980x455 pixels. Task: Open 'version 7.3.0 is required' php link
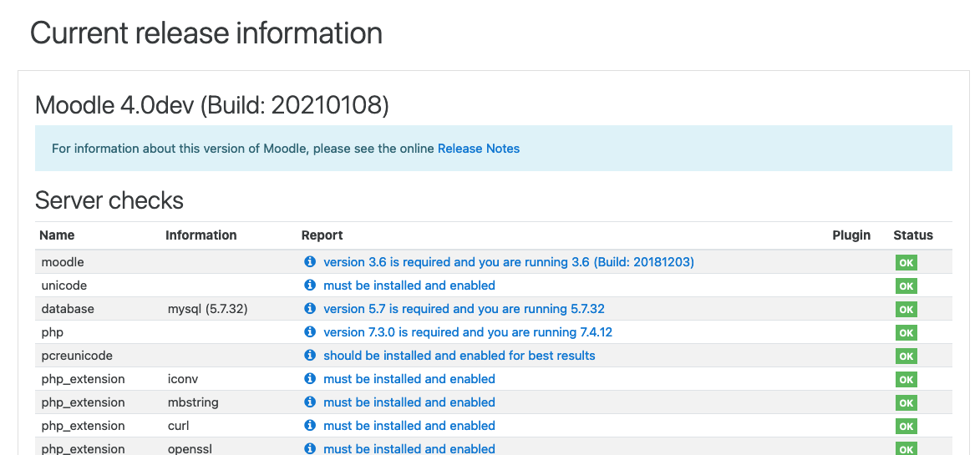tap(468, 332)
